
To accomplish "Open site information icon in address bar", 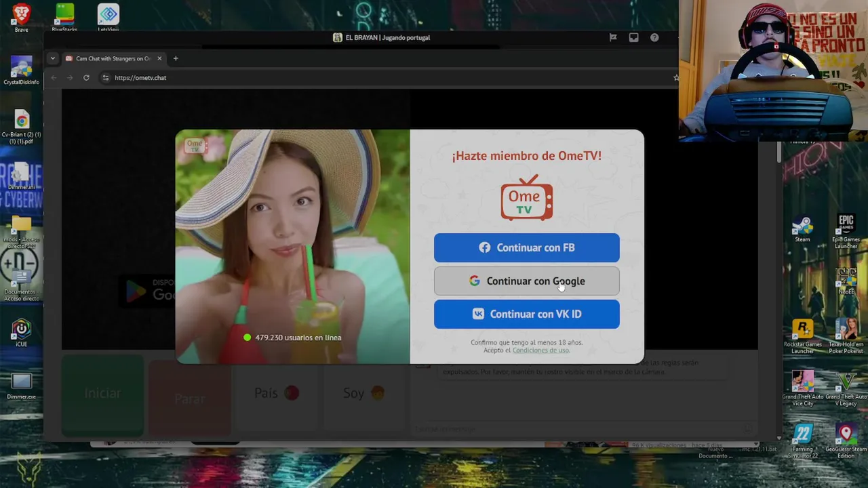I will (x=105, y=78).
